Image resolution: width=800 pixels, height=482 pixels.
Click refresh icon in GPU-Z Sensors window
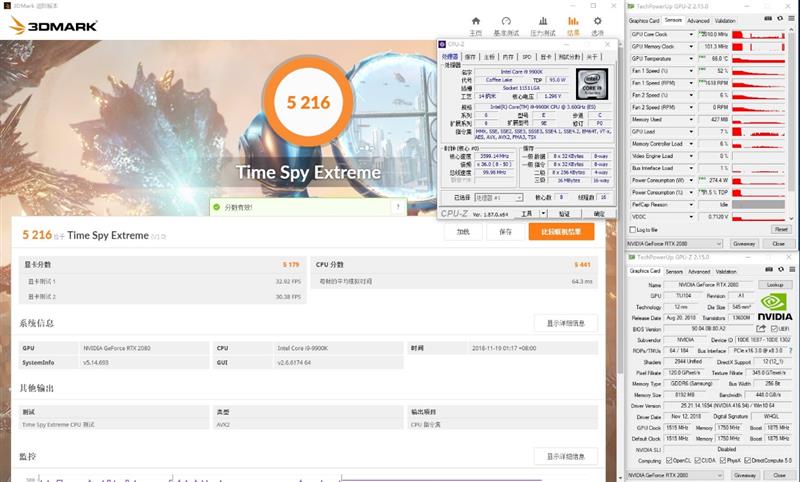coord(780,19)
